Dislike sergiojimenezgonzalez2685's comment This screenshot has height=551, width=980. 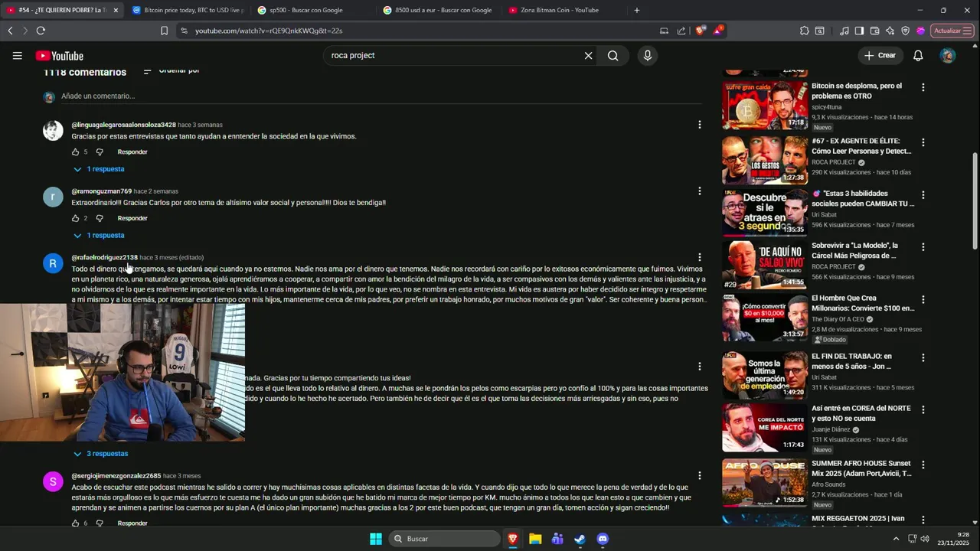(100, 523)
